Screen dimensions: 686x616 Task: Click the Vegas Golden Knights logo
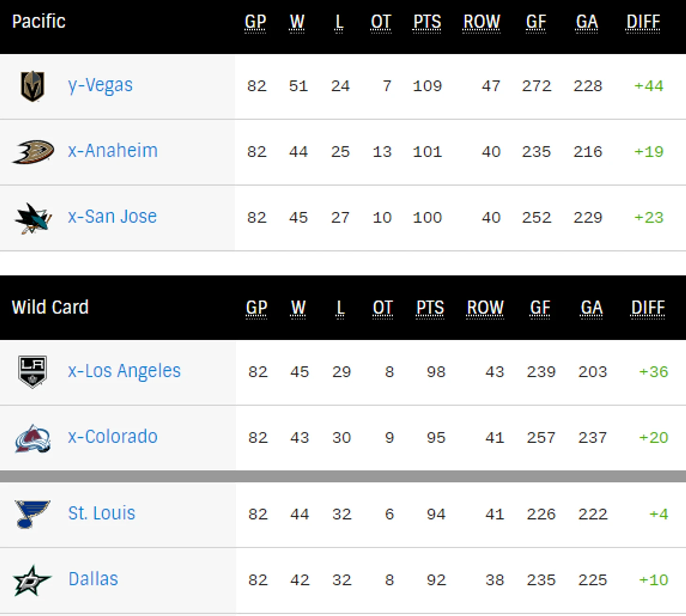[x=32, y=86]
